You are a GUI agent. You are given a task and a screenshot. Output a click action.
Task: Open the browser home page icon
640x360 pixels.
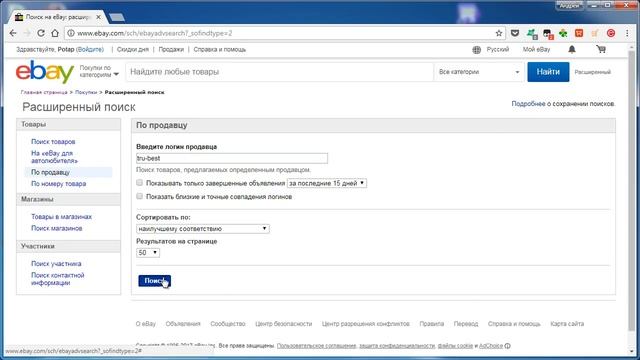[x=55, y=33]
